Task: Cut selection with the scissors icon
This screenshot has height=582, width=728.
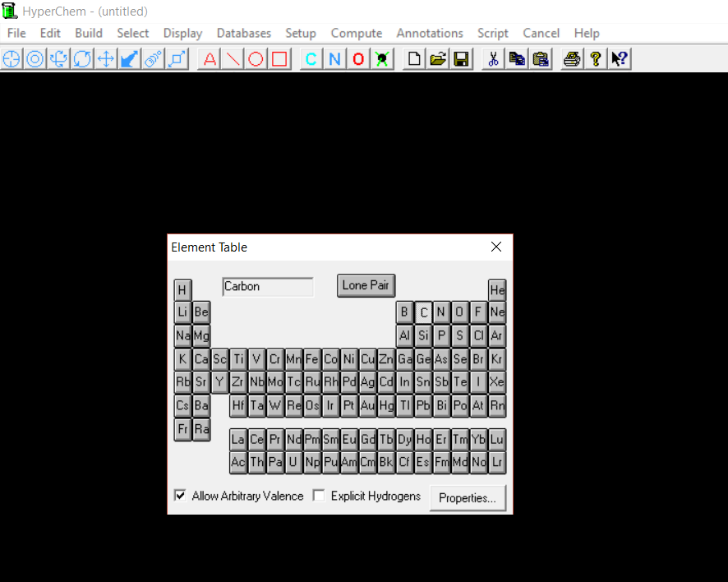Action: (494, 59)
